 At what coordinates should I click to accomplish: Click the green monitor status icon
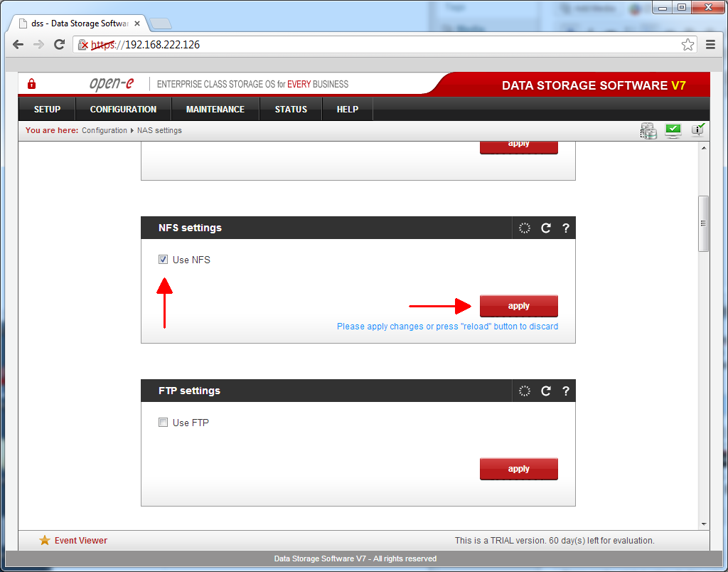point(673,131)
